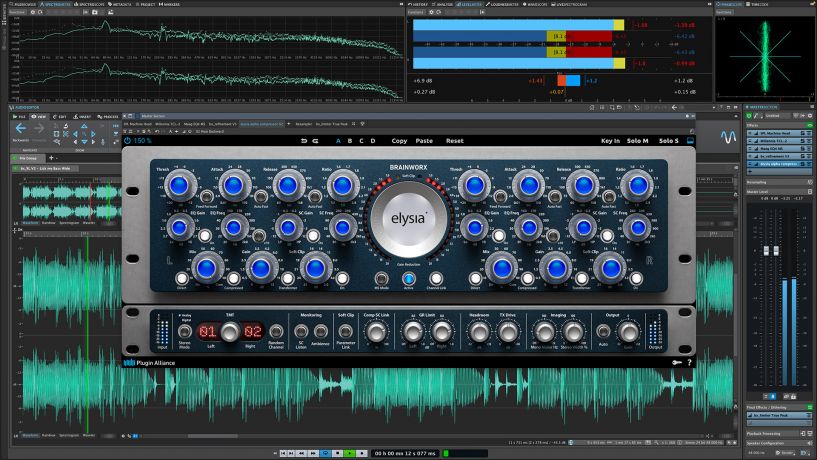This screenshot has height=460, width=817.
Task: Toggle right channel Transformer button
Action: click(x=581, y=278)
